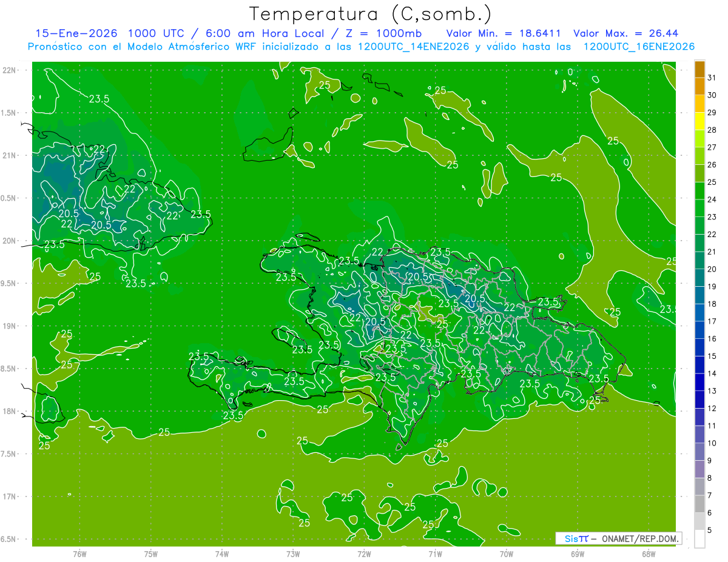The width and height of the screenshot is (728, 562).
Task: Click the color scale label "12"
Action: [x=712, y=408]
